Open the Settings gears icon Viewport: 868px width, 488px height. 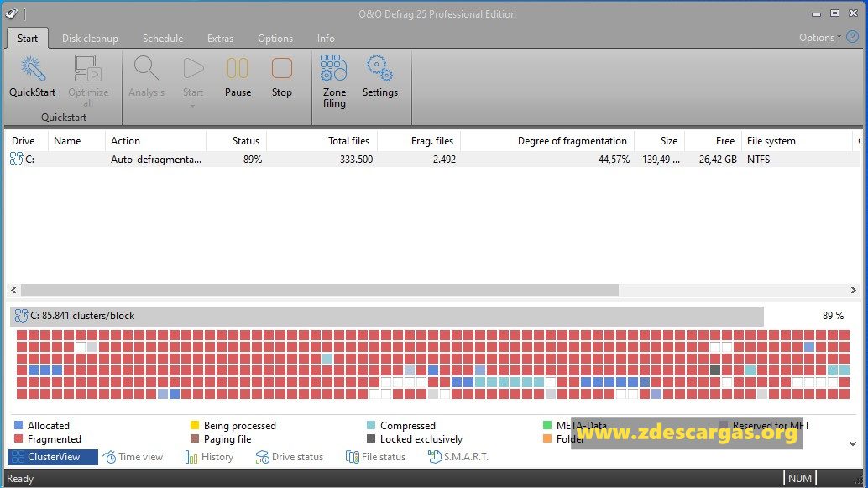click(x=379, y=69)
